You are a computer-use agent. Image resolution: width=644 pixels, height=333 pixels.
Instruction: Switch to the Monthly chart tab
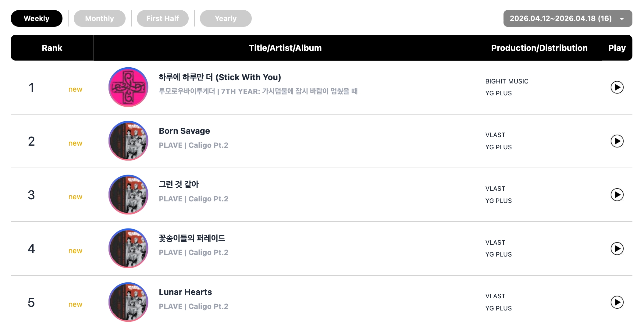99,19
